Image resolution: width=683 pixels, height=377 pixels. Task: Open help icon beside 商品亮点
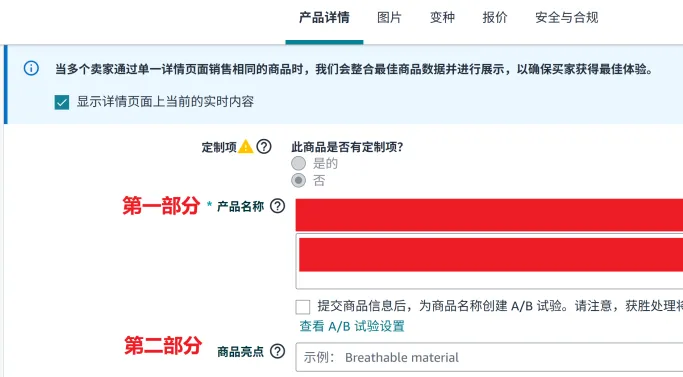(x=277, y=351)
